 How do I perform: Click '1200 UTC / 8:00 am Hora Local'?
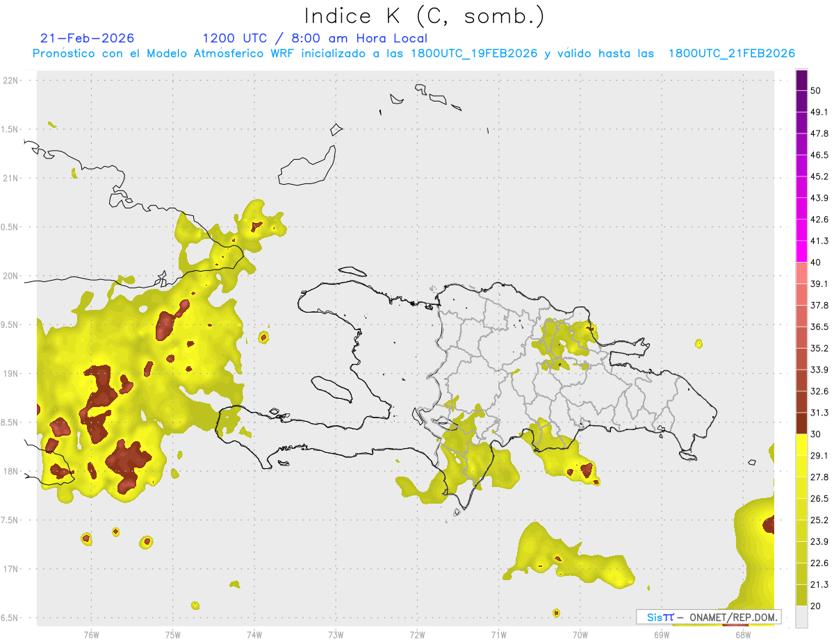pyautogui.click(x=315, y=38)
